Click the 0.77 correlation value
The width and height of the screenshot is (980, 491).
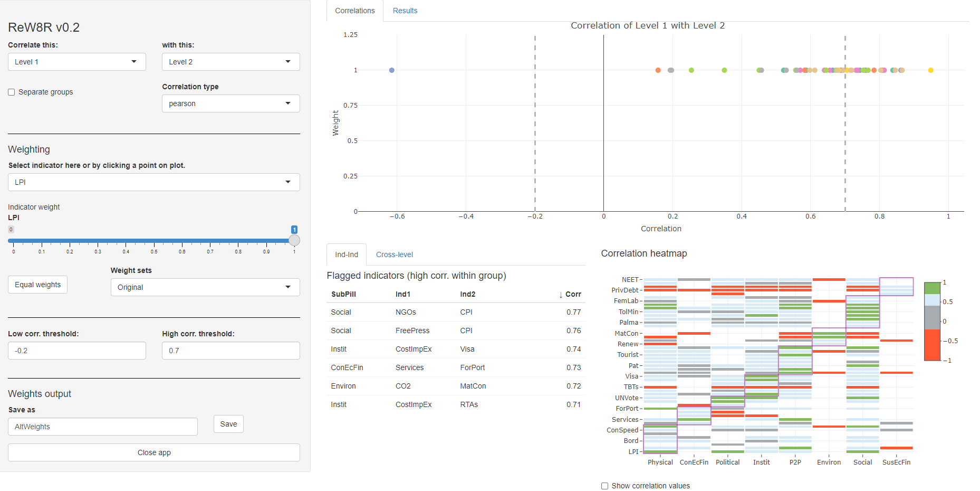pos(573,312)
